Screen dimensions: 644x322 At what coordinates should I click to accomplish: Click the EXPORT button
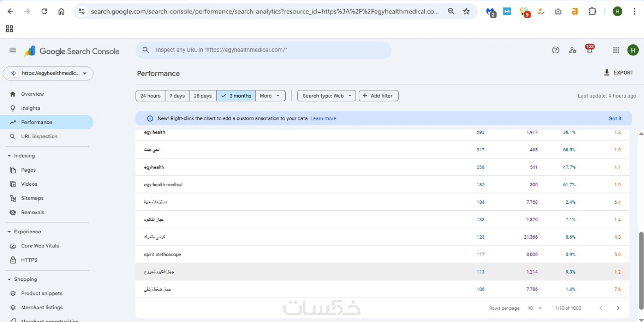(619, 73)
